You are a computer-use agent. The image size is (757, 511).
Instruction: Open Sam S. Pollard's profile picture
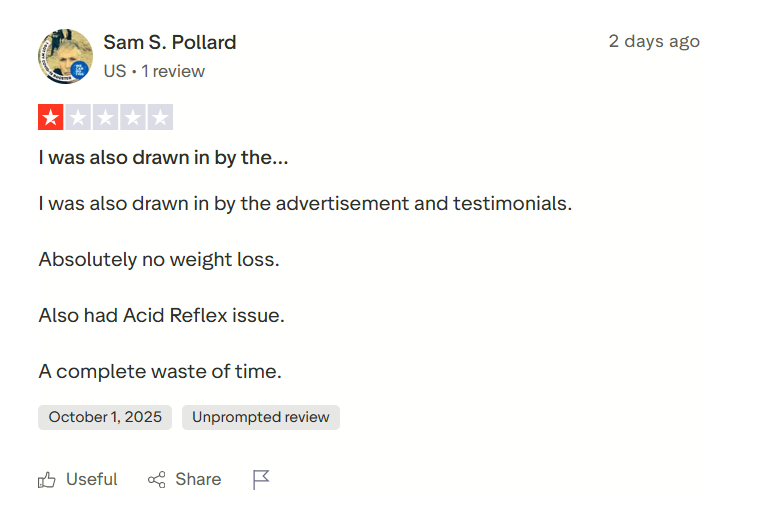point(65,57)
